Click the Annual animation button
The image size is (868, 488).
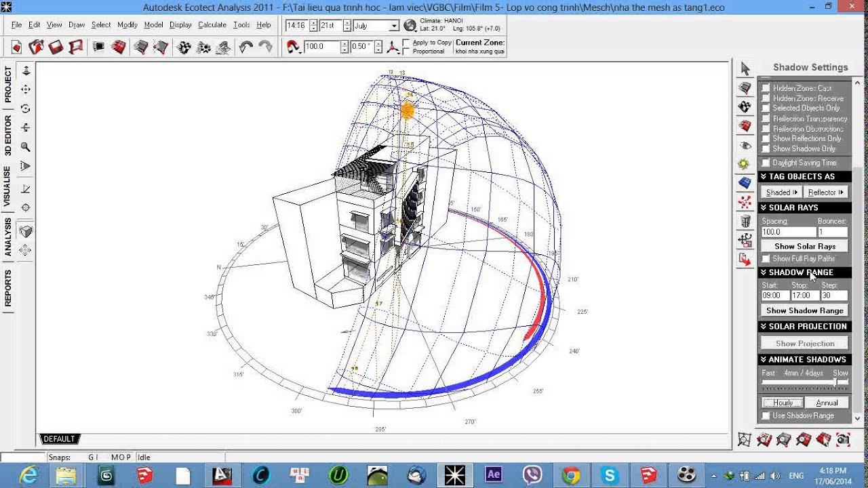827,403
